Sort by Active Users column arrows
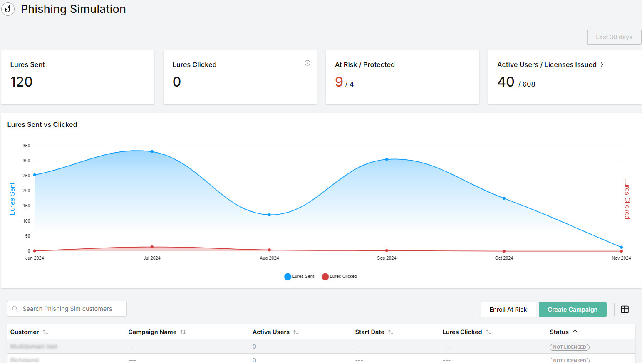Image resolution: width=642 pixels, height=364 pixels. (x=296, y=332)
